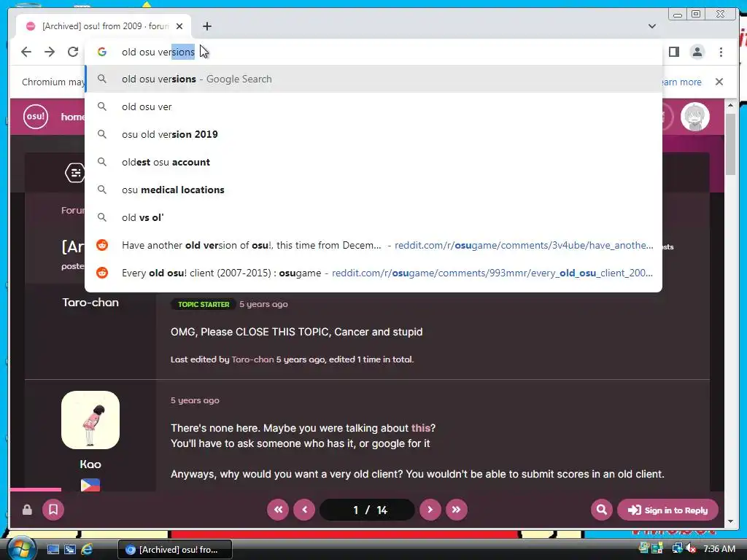Bookmark the topic with bookmark button
The height and width of the screenshot is (560, 747).
point(53,510)
